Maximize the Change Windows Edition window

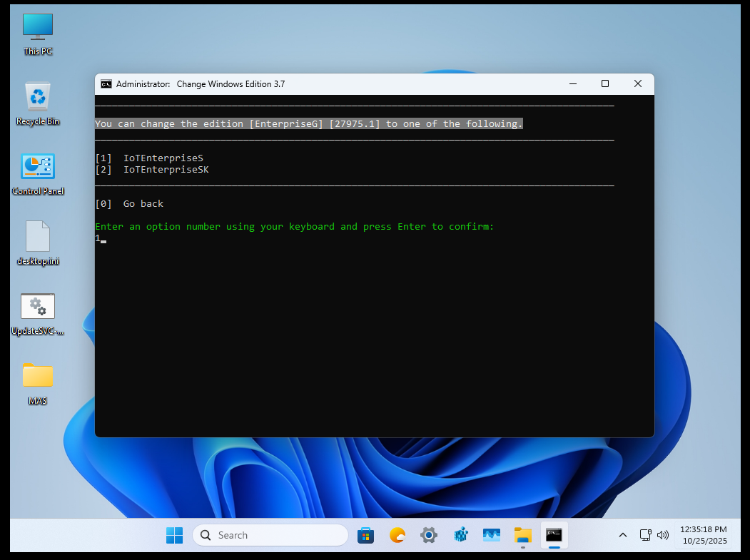605,83
